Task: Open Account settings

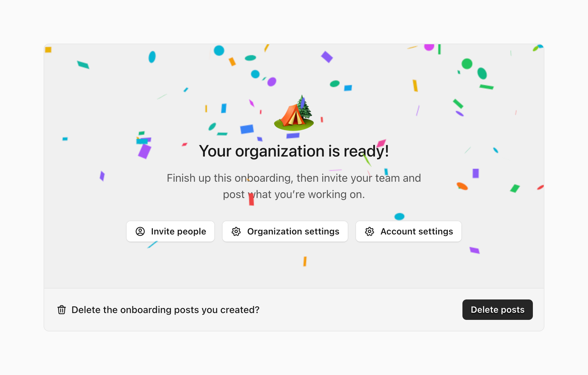Action: pos(408,231)
